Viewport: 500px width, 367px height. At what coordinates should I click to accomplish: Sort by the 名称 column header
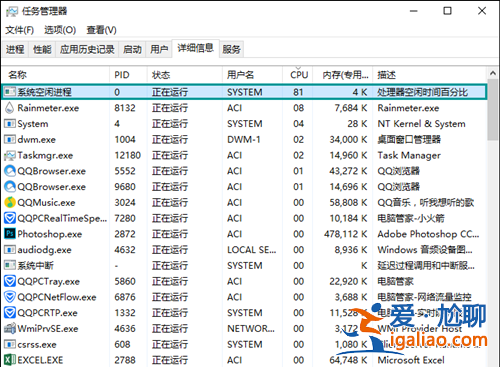click(x=56, y=75)
